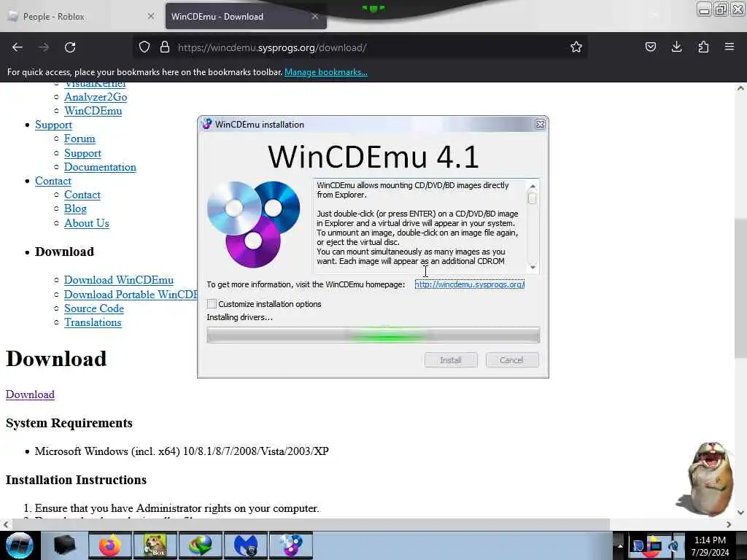Screen dimensions: 747x560
Task: Click the "Installation Instructions" heading
Action: click(76, 480)
